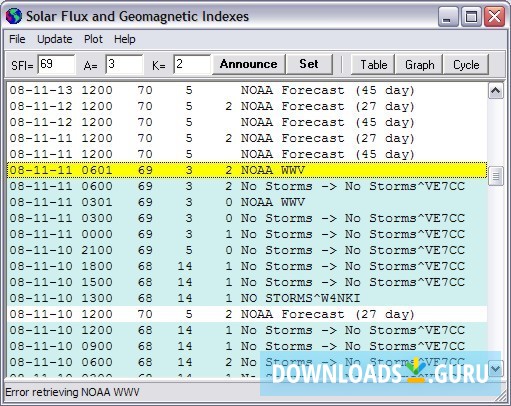Select the 08-11-10 1500 No Storms row
Image resolution: width=511 pixels, height=406 pixels.
pyautogui.click(x=247, y=282)
